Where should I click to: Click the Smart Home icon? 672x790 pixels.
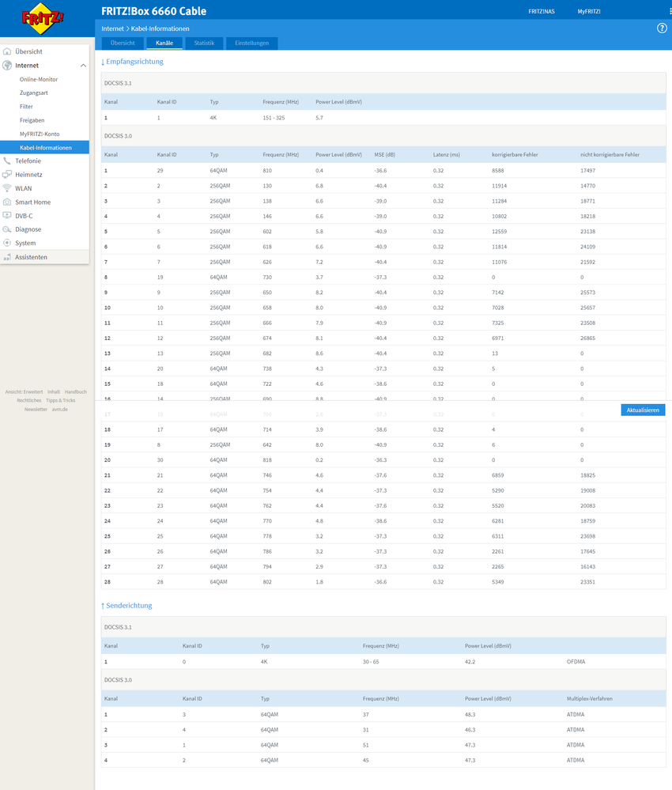[7, 202]
